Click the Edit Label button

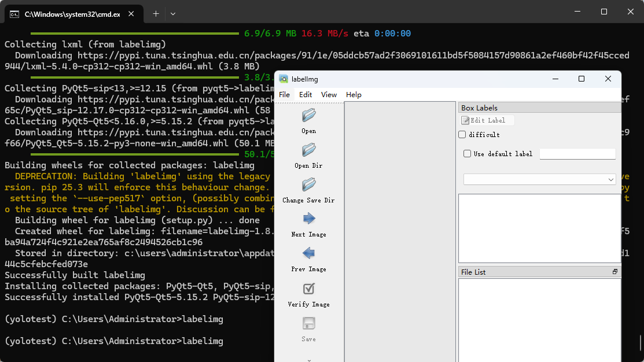pyautogui.click(x=487, y=120)
